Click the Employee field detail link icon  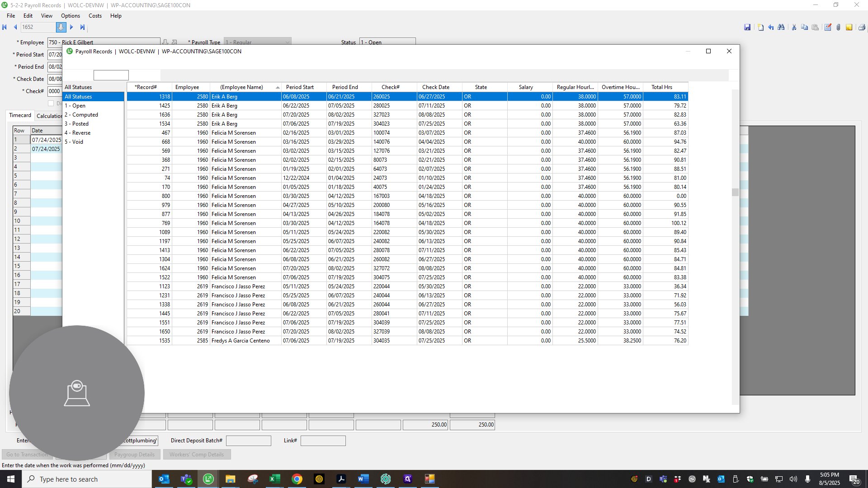[175, 42]
